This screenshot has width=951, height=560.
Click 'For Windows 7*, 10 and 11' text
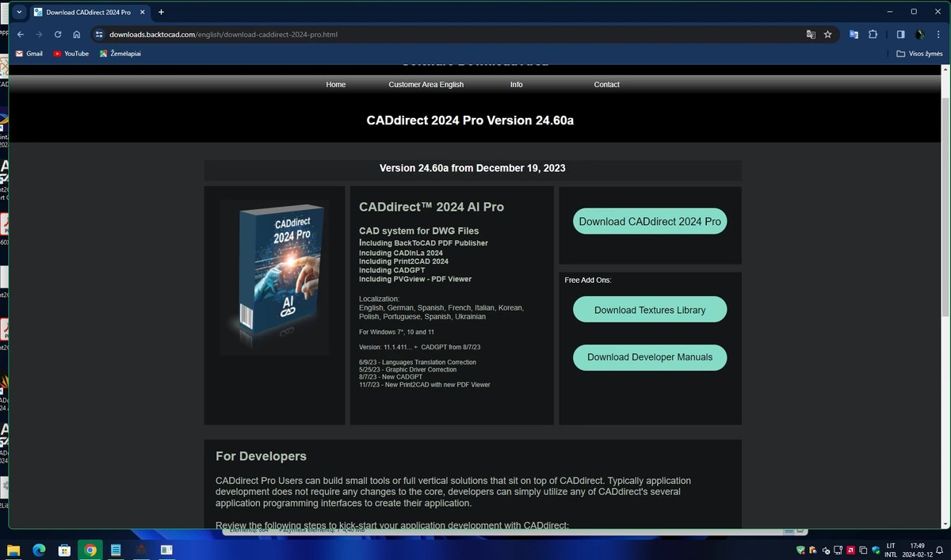(x=396, y=332)
